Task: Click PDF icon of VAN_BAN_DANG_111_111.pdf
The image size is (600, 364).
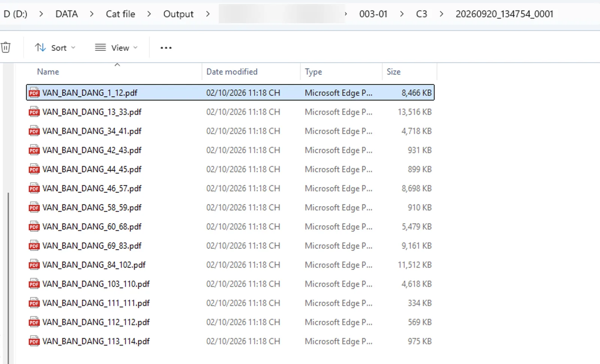Action: (34, 303)
